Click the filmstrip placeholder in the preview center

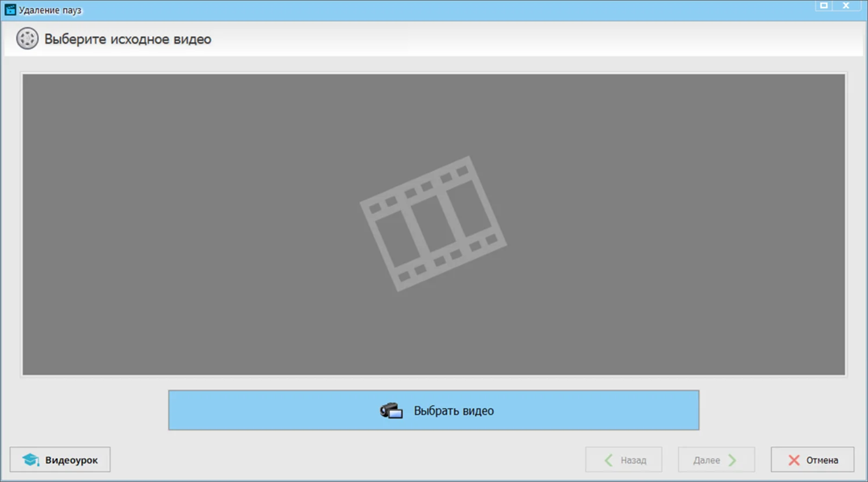click(433, 224)
